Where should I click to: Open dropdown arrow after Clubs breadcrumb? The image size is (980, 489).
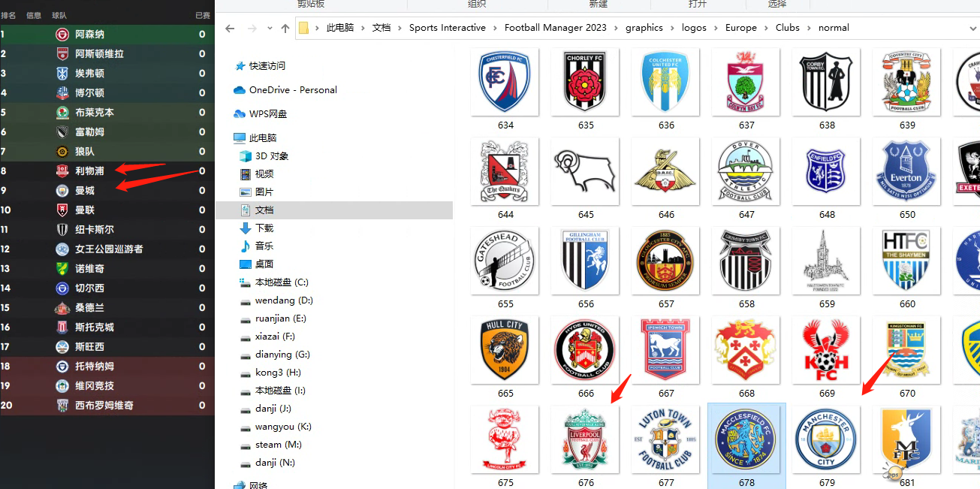(x=810, y=28)
